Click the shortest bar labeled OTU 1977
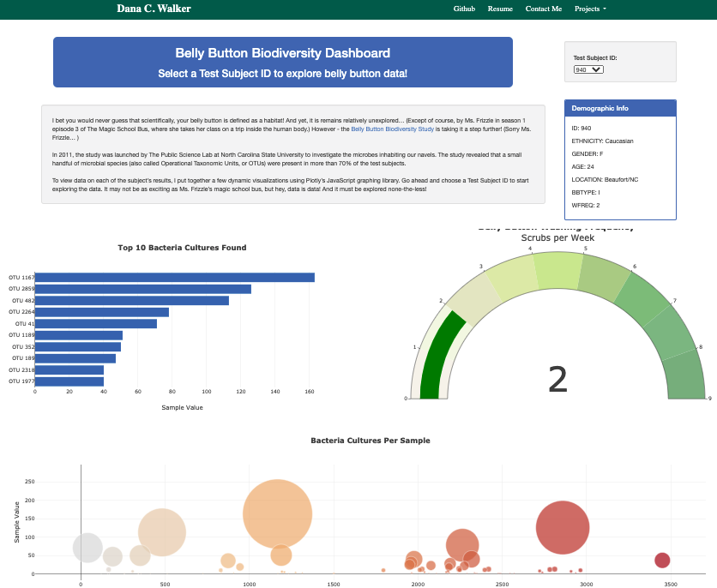The height and width of the screenshot is (588, 717). point(69,380)
